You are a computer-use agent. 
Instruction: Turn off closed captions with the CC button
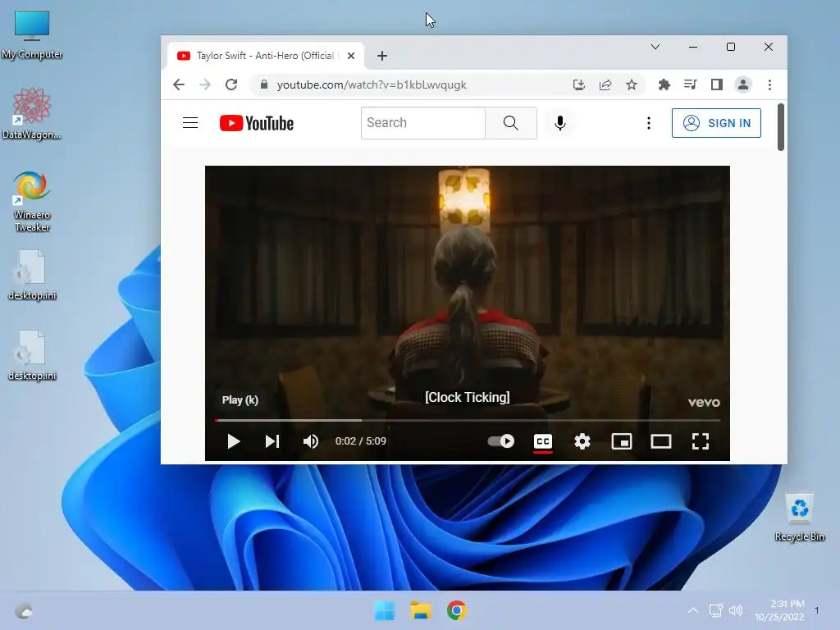pyautogui.click(x=543, y=441)
